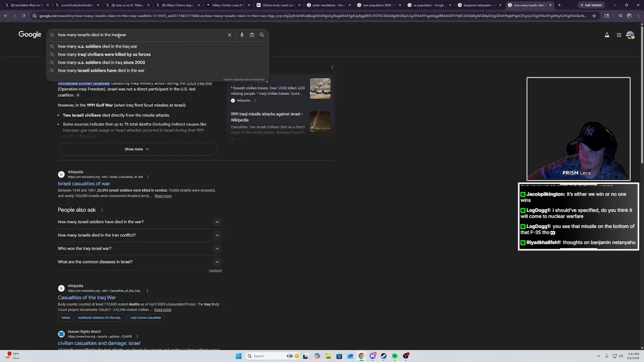This screenshot has width=644, height=362.
Task: Click the page vertical scrollbar
Action: (641, 96)
